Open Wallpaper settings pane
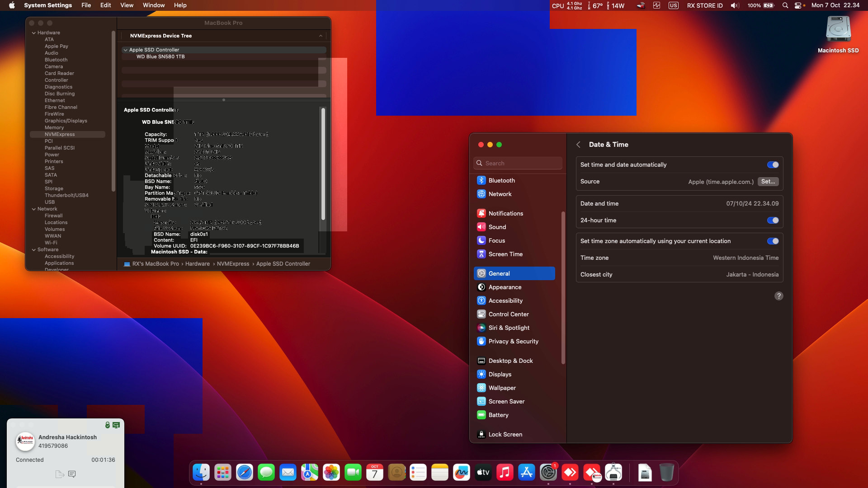The image size is (868, 488). (514, 388)
